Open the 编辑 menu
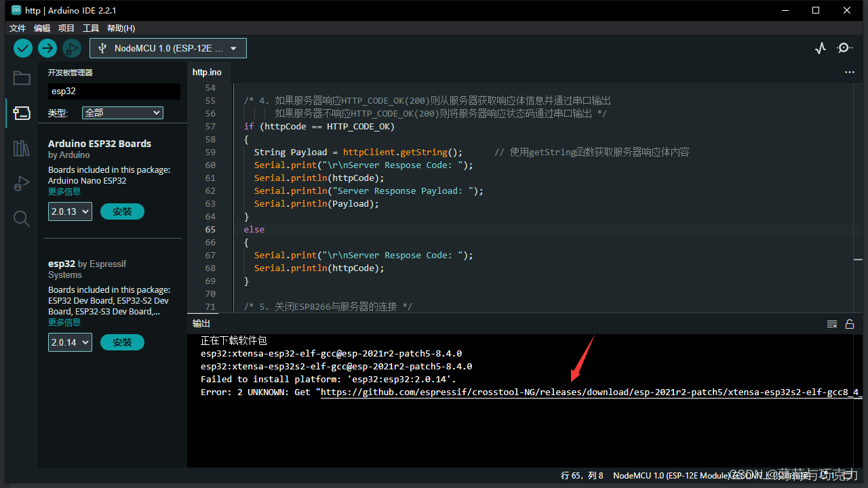The width and height of the screenshot is (868, 488). [x=42, y=28]
